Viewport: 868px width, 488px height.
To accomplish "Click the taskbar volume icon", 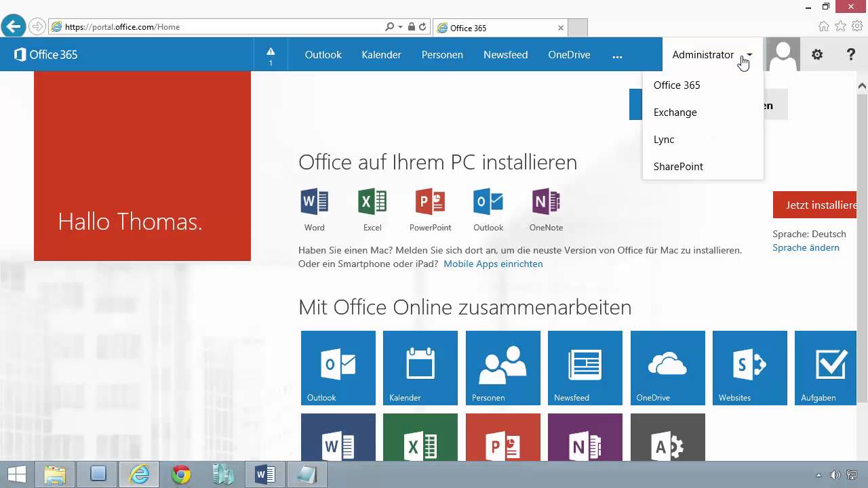I will [x=835, y=475].
